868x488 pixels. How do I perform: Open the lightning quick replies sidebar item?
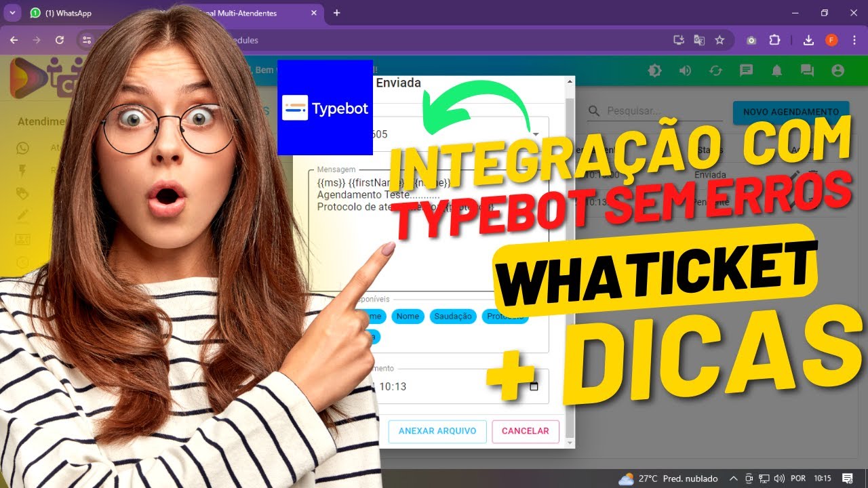coord(23,171)
